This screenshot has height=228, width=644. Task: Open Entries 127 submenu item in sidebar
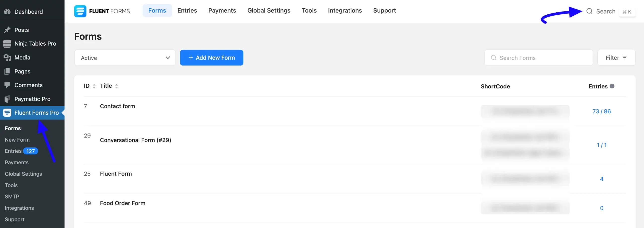(21, 151)
